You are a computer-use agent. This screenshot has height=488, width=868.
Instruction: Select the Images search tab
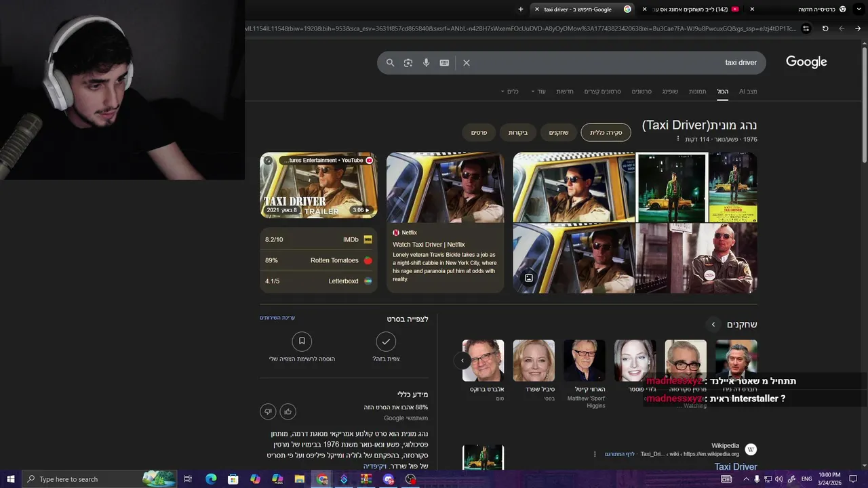pyautogui.click(x=698, y=91)
